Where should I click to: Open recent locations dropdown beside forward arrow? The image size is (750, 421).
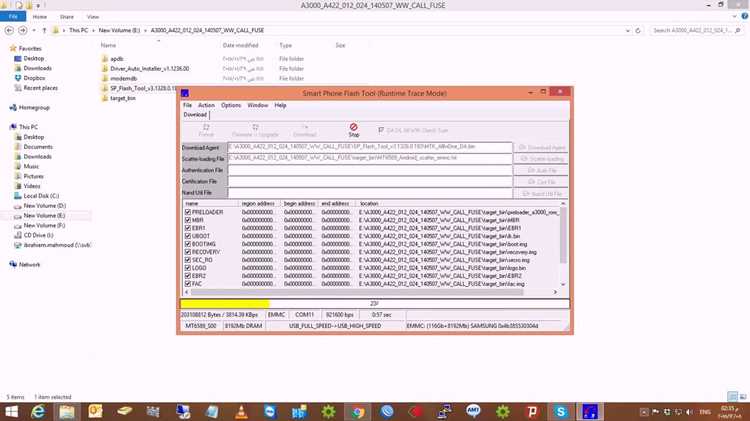click(33, 30)
